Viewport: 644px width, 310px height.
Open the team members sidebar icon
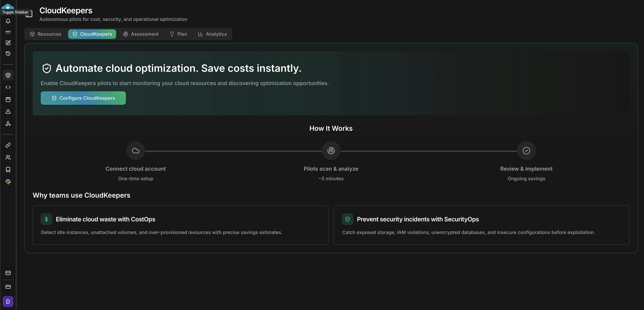click(x=8, y=157)
